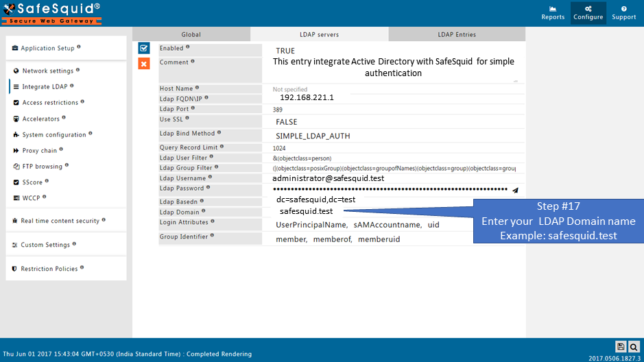
Task: Open the Configure section
Action: point(588,13)
